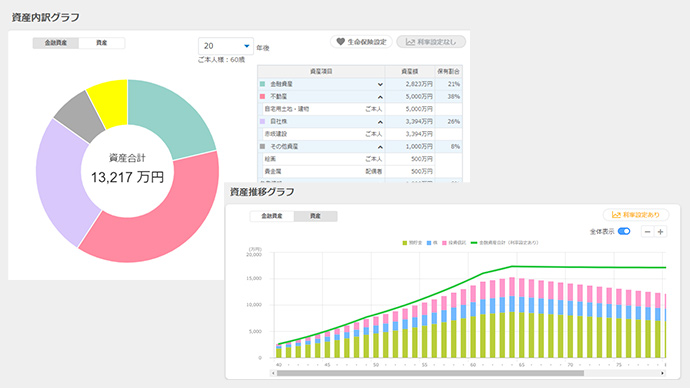
Task: Open the 生命保険設定 button
Action: (x=361, y=42)
